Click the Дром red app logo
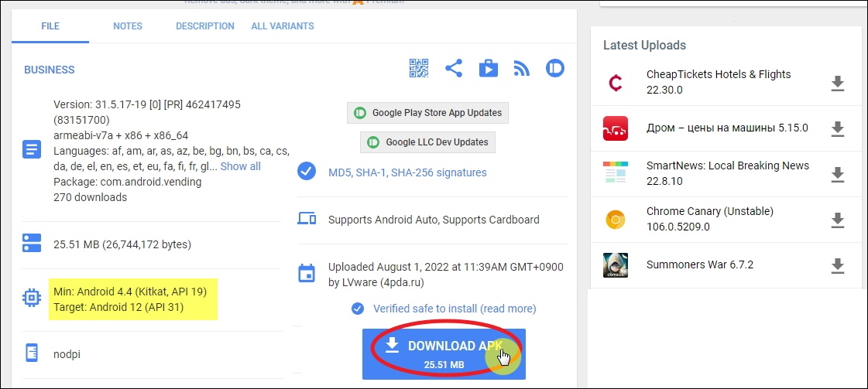Viewport: 868px width, 389px height. [x=615, y=128]
